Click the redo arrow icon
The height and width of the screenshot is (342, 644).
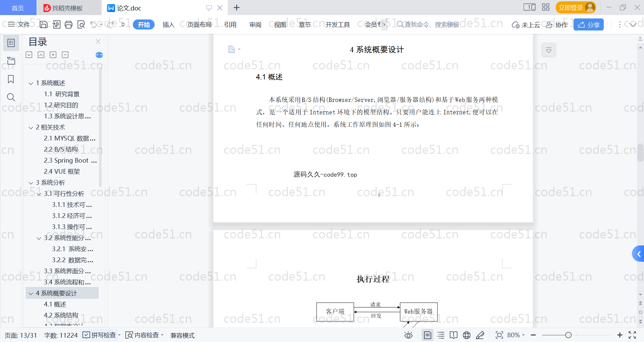click(111, 24)
